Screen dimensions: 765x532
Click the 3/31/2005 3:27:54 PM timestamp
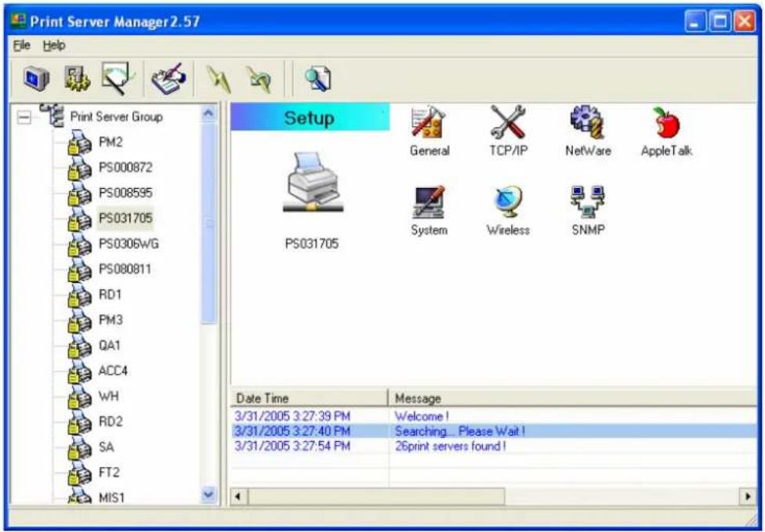point(292,446)
